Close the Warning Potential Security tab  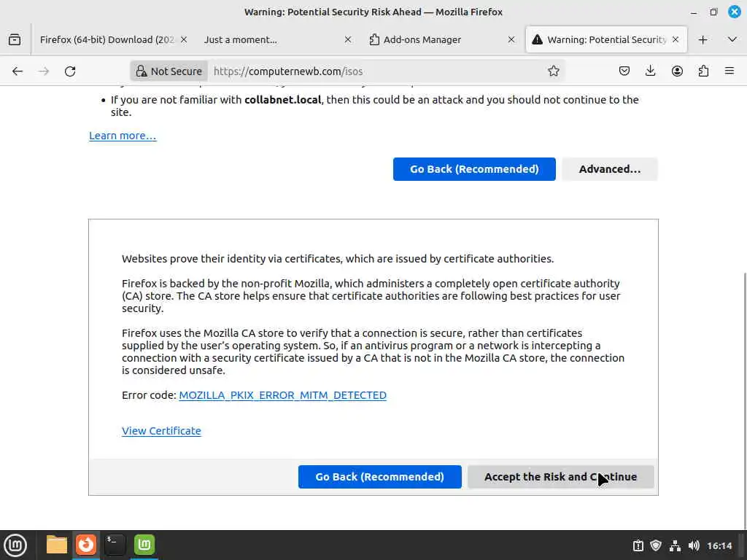[x=676, y=39]
